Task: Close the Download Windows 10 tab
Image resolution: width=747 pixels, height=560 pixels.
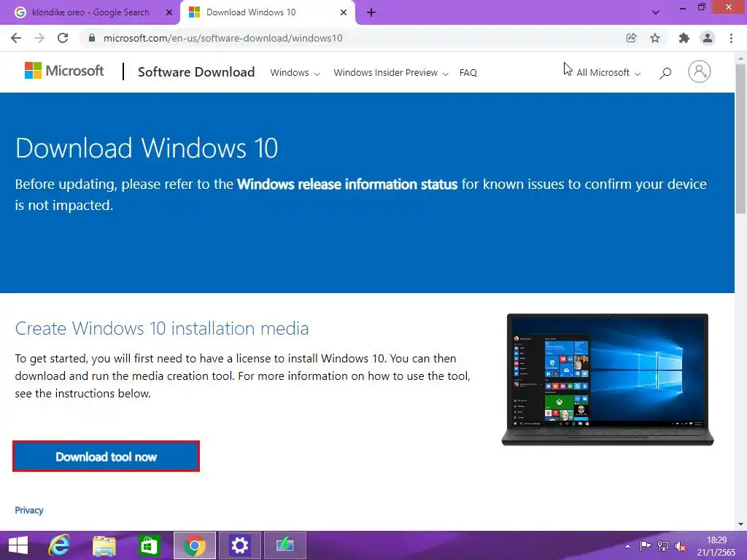Action: pos(344,12)
